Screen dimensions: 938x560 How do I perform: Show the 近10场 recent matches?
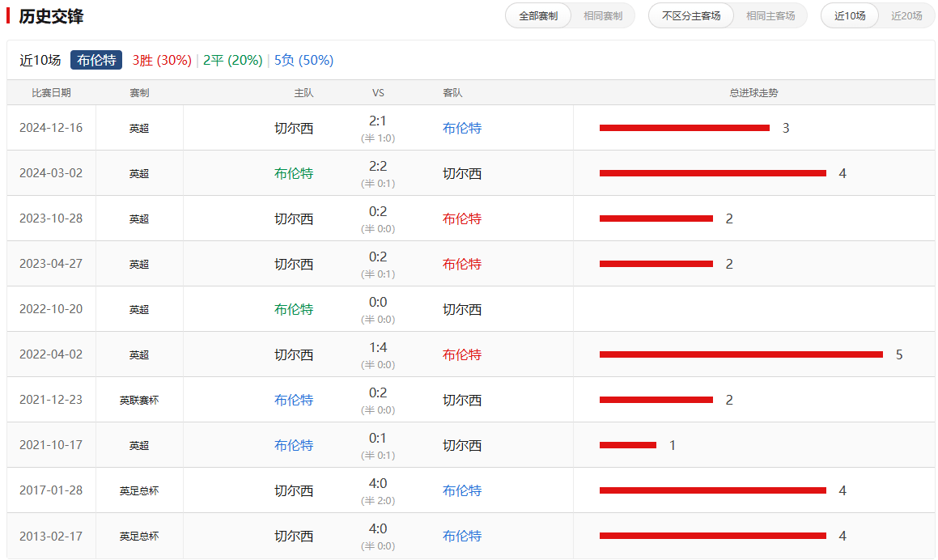tap(850, 16)
